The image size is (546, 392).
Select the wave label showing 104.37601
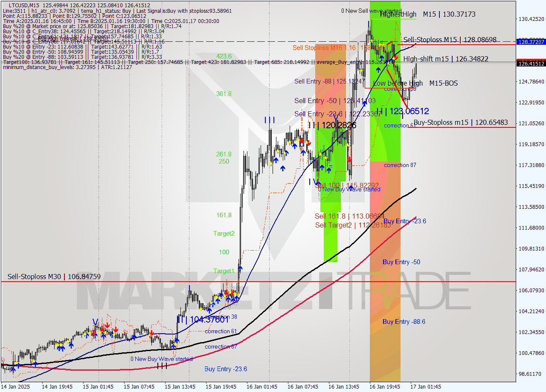(x=203, y=319)
